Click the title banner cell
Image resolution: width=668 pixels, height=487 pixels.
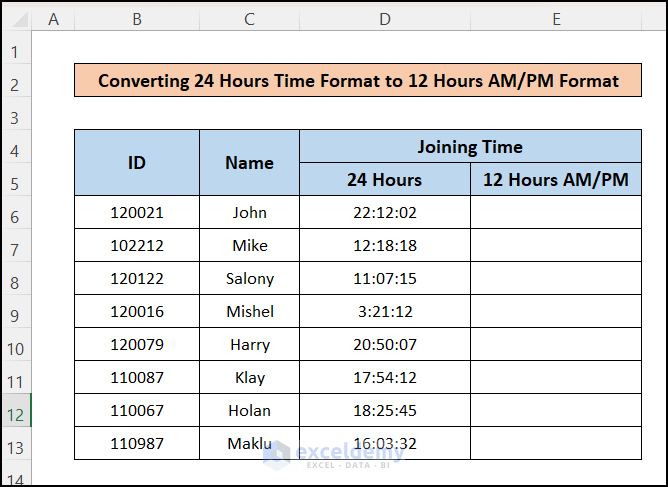358,81
